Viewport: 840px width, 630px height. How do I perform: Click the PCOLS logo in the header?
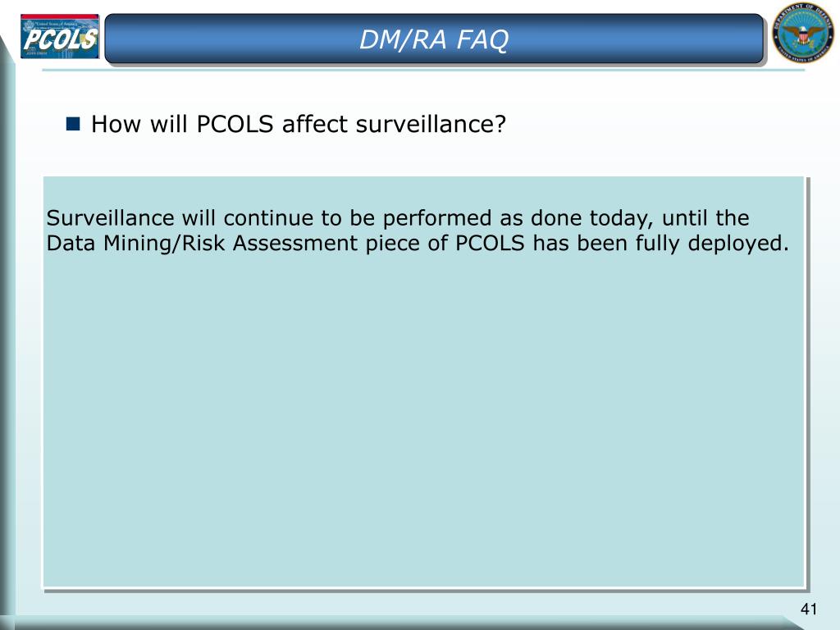[x=59, y=36]
